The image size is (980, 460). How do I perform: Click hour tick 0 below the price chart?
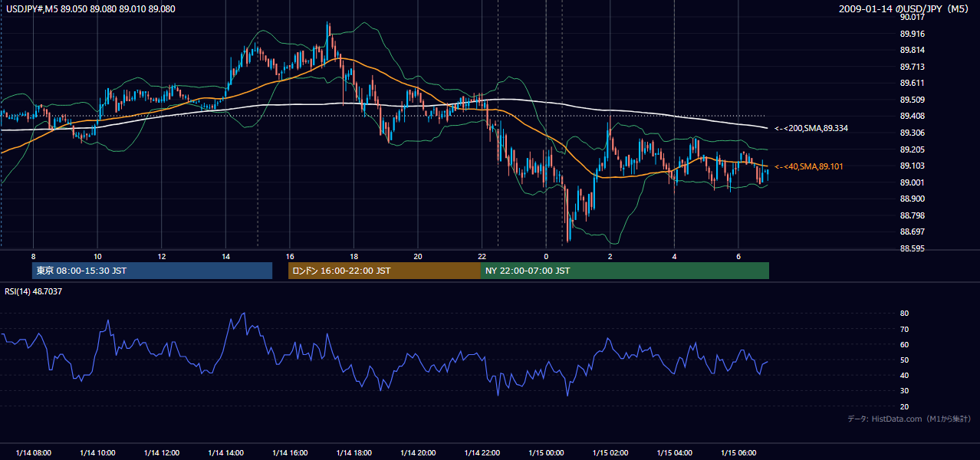[546, 256]
